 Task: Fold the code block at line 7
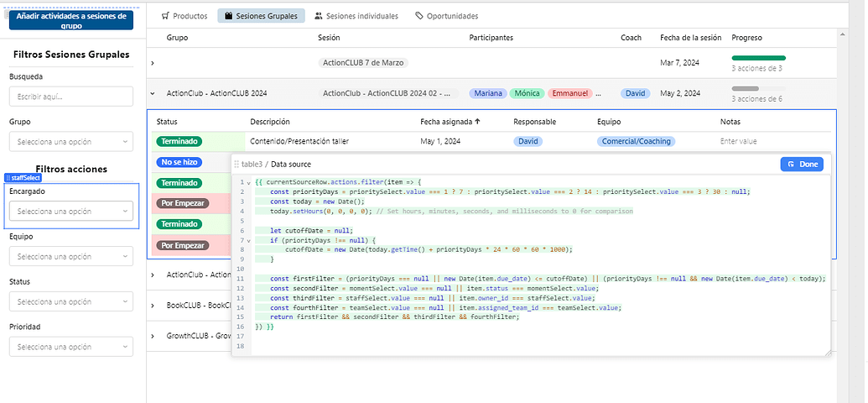tap(248, 241)
